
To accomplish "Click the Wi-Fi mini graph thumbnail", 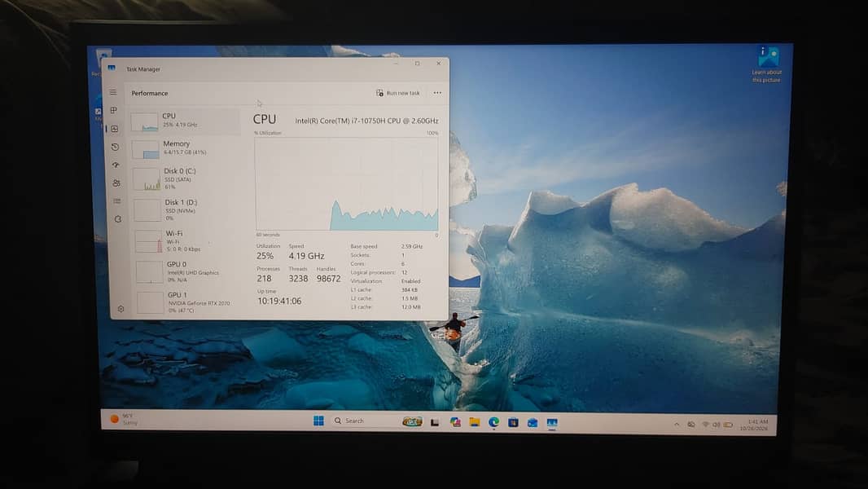I will coord(148,241).
